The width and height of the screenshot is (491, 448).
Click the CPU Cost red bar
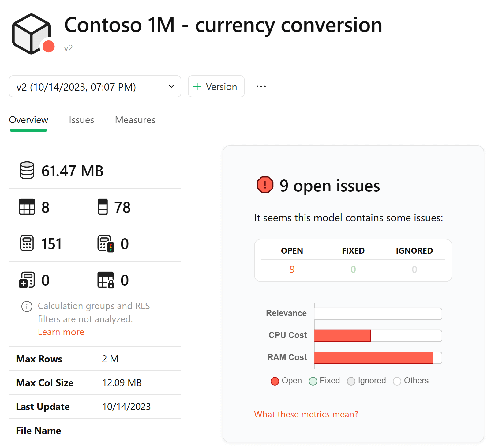tap(342, 336)
